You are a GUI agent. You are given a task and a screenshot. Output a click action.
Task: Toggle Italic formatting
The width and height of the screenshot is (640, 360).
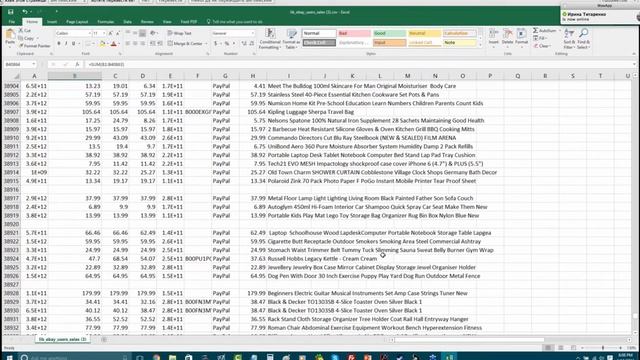click(66, 44)
